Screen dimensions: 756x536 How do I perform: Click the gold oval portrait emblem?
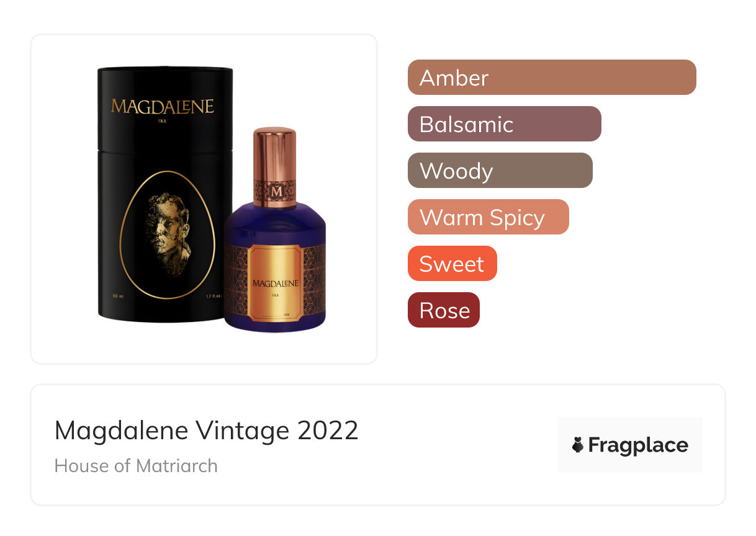pos(167,234)
